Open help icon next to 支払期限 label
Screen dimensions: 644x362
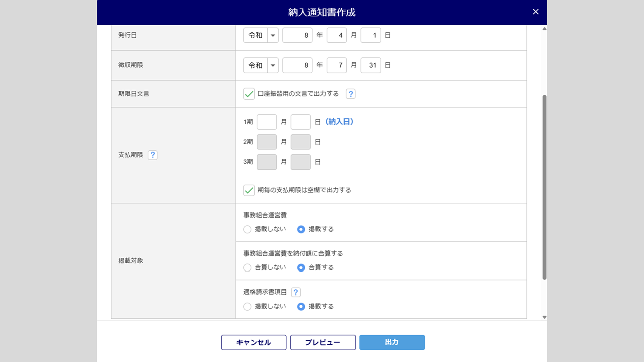153,155
